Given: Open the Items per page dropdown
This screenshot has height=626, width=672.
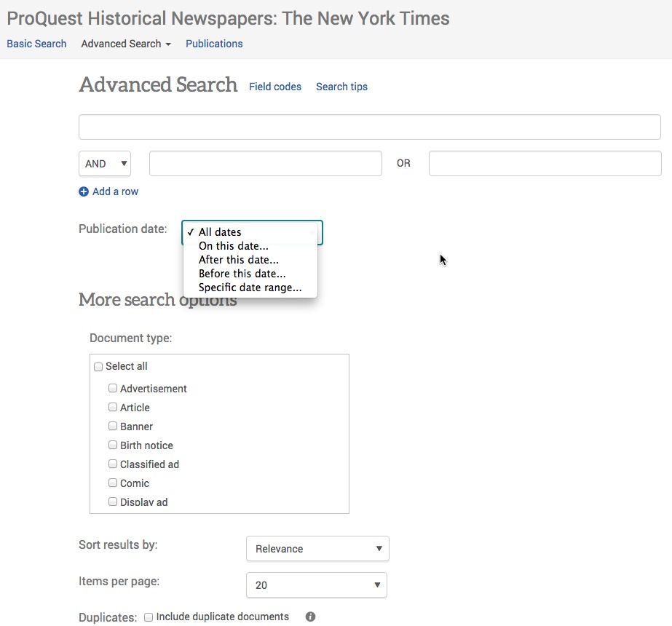Looking at the screenshot, I should 317,585.
